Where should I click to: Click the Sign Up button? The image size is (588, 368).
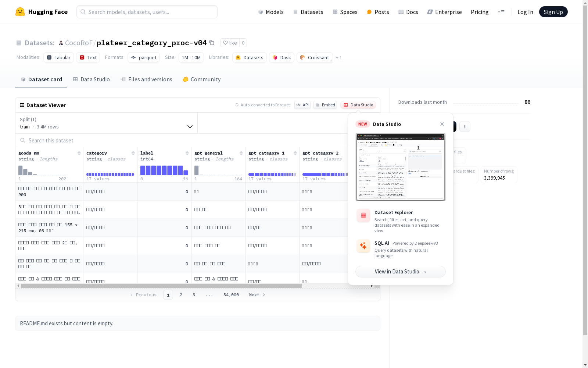tap(553, 12)
